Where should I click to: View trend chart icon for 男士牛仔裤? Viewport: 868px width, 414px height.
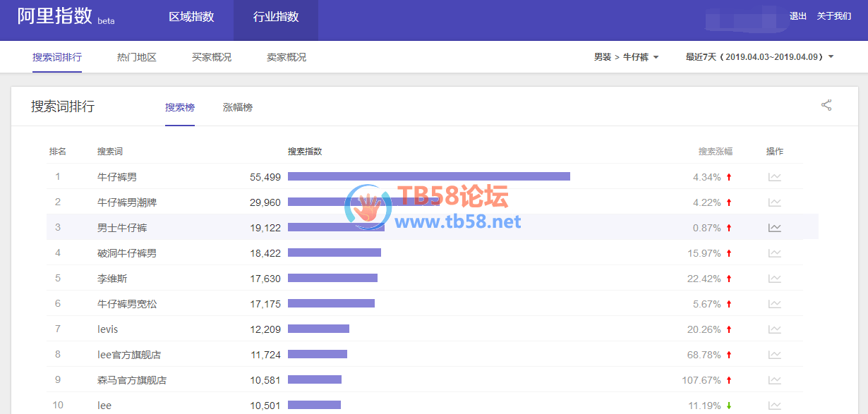tap(774, 228)
